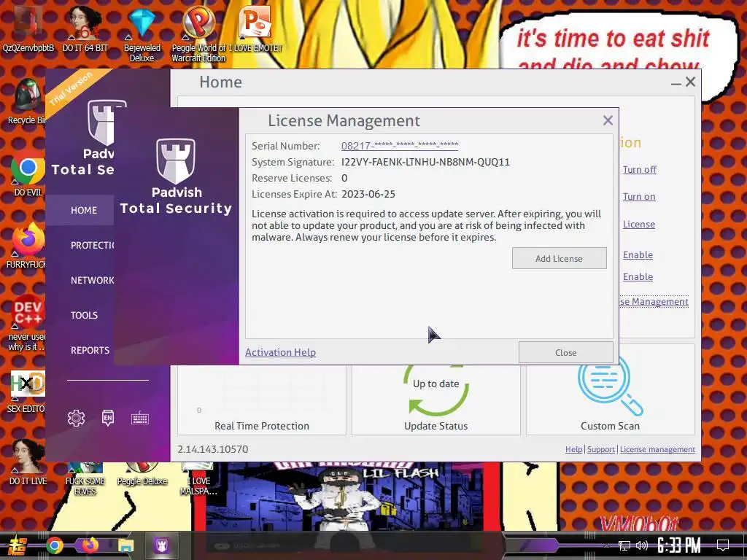The width and height of the screenshot is (747, 560).
Task: Open the NETWORK sidebar section
Action: [x=92, y=281]
